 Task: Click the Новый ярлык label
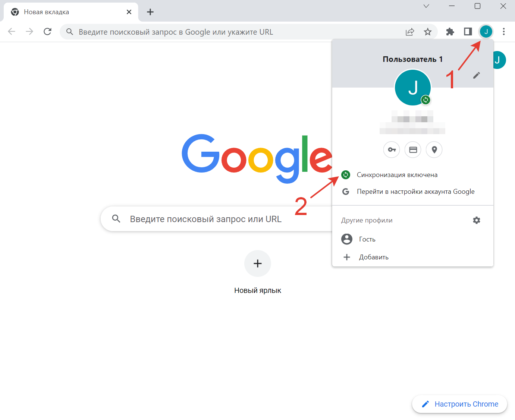click(x=258, y=290)
